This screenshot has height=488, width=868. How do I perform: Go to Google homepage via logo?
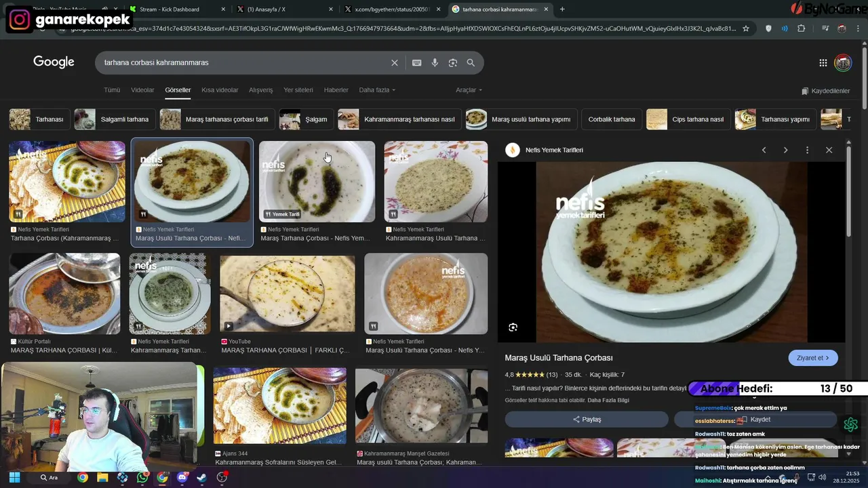(x=54, y=62)
